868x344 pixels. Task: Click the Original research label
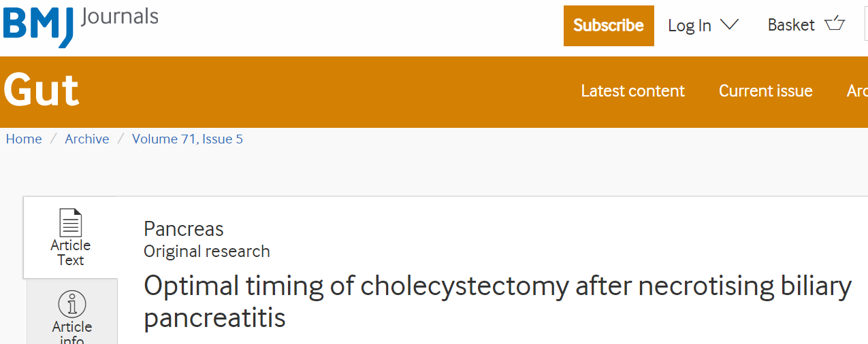[207, 252]
